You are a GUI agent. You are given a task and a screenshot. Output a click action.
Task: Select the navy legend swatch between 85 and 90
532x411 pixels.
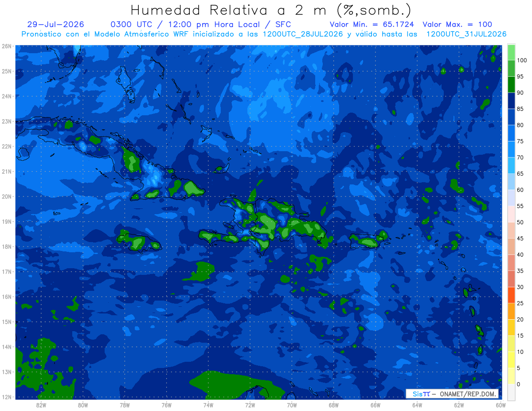click(x=511, y=101)
